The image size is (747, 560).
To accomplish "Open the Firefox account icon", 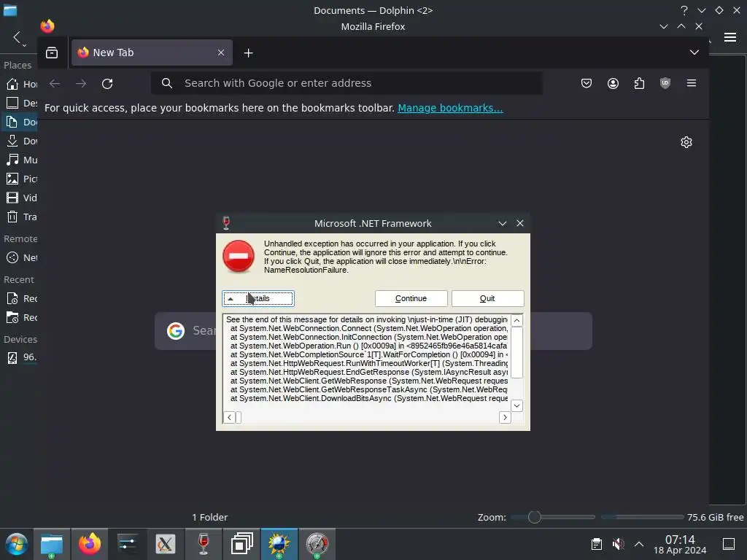I will click(x=613, y=83).
